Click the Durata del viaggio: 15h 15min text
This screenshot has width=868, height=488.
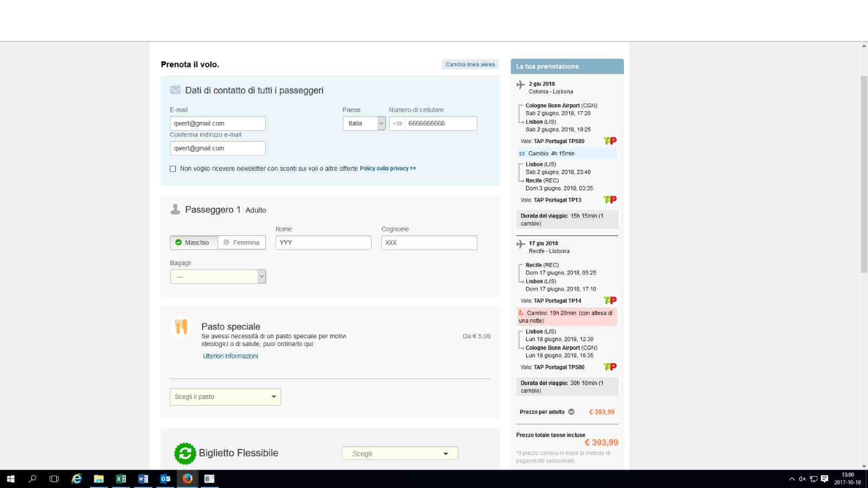coord(562,220)
